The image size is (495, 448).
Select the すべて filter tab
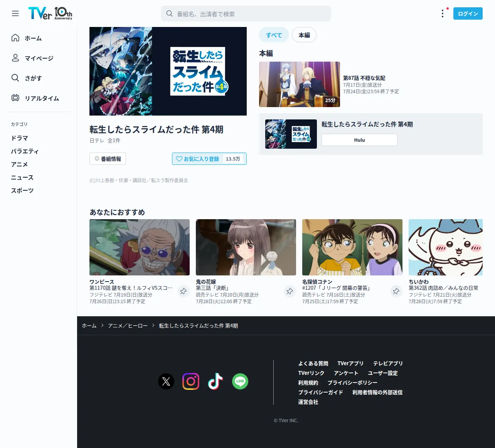tap(274, 35)
